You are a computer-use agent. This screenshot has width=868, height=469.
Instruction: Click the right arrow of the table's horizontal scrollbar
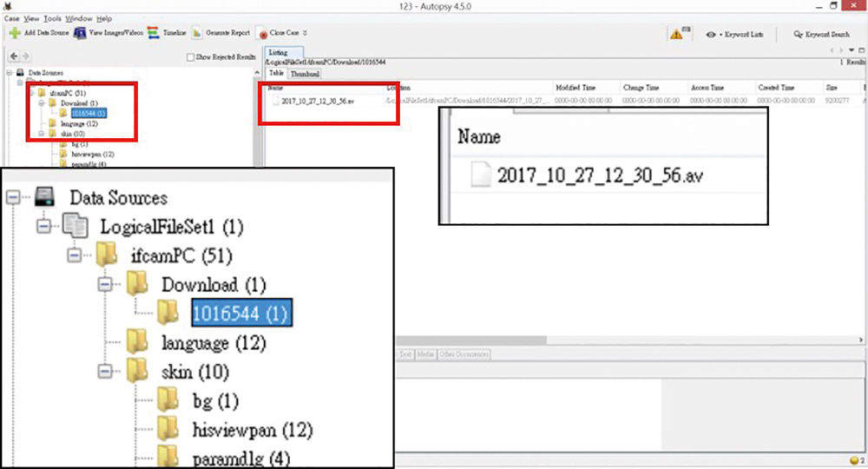861,340
